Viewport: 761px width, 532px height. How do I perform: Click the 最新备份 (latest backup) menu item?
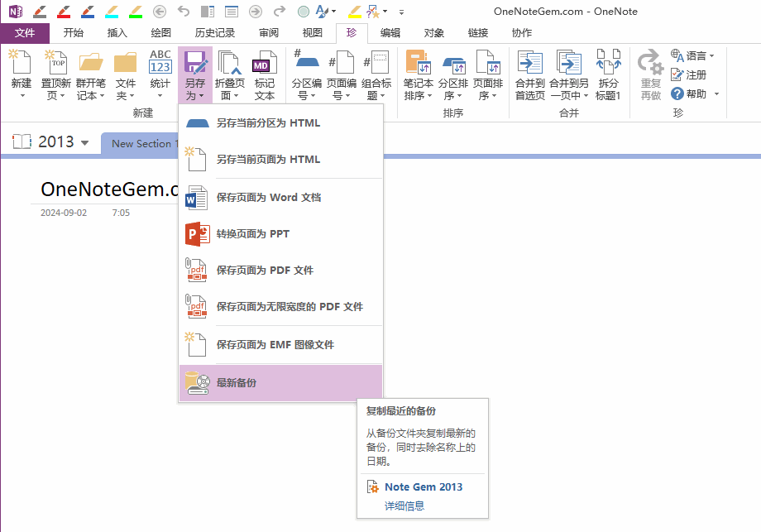(281, 383)
